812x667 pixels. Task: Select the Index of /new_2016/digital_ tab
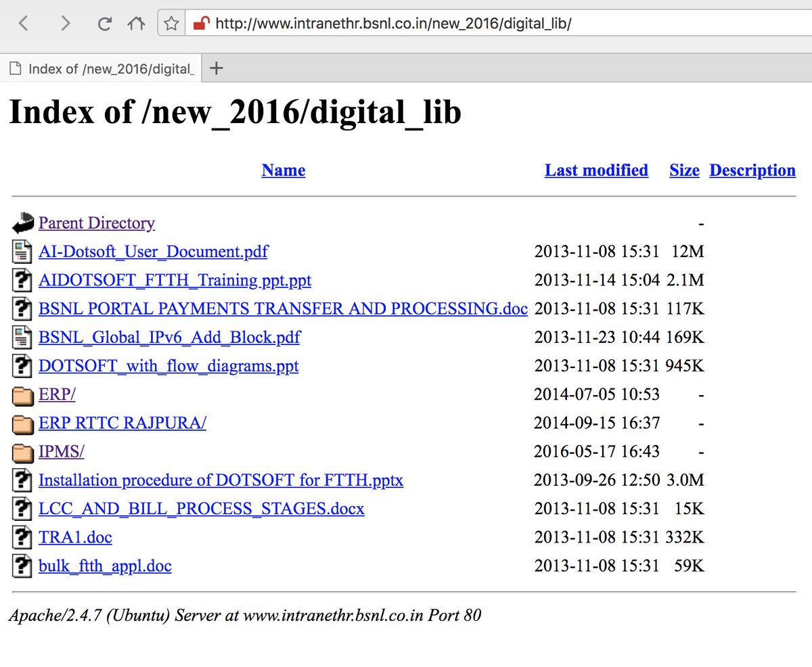pyautogui.click(x=101, y=68)
